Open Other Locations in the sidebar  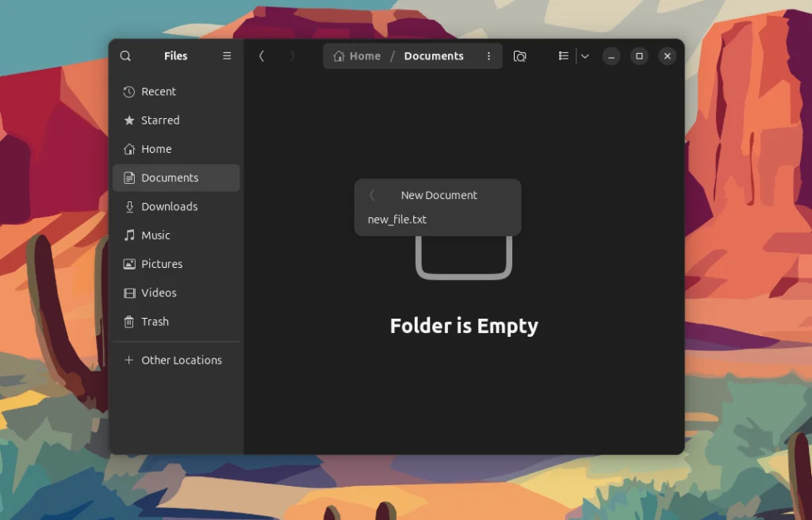181,360
